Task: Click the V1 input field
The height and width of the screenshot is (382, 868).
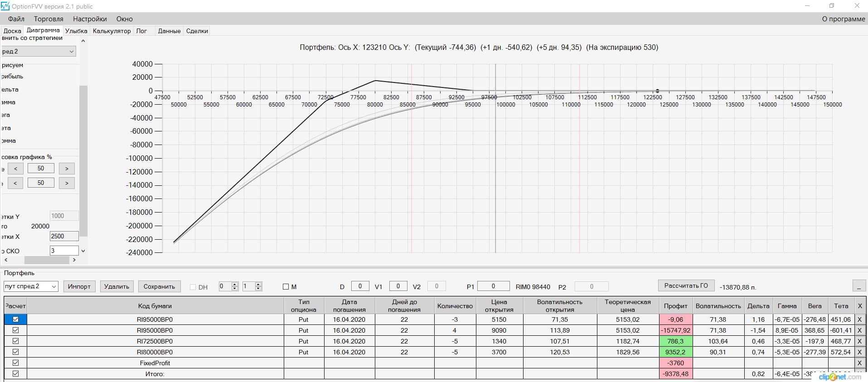Action: point(398,286)
